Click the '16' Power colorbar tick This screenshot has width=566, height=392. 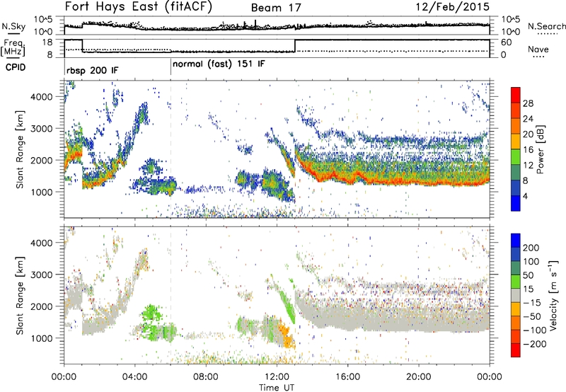(x=528, y=150)
